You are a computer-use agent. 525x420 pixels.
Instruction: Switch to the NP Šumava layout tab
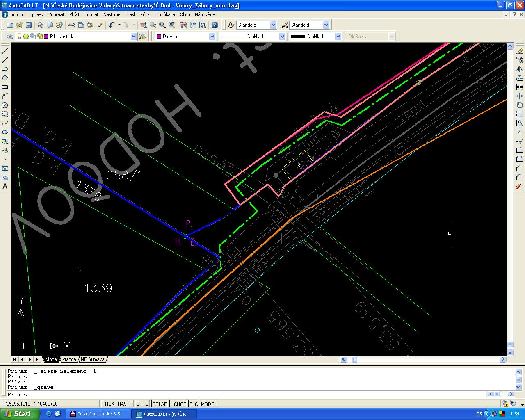pyautogui.click(x=93, y=359)
